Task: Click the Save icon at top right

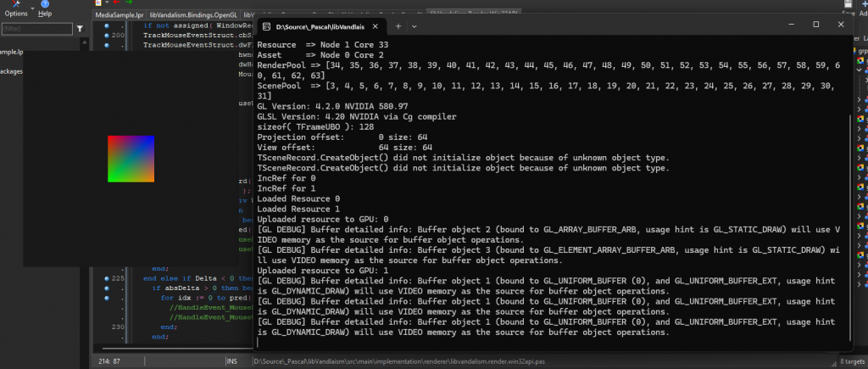Action: pyautogui.click(x=849, y=4)
